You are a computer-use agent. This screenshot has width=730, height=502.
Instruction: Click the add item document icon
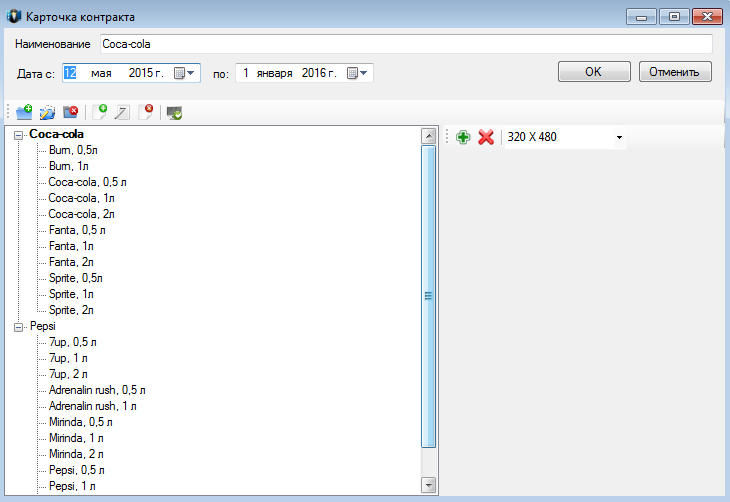pyautogui.click(x=100, y=112)
